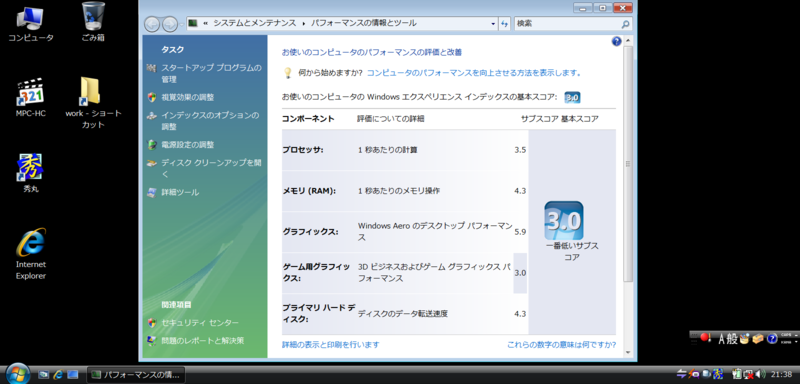Select the Internet Explorer desktop icon
Viewport: 800px width, 384px height.
pyautogui.click(x=31, y=254)
